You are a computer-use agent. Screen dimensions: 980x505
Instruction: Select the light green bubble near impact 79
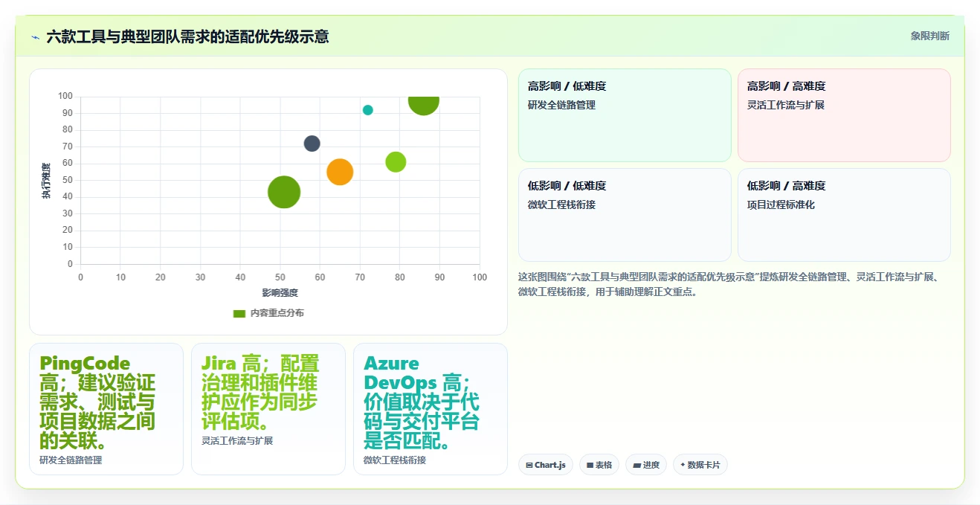click(x=396, y=161)
